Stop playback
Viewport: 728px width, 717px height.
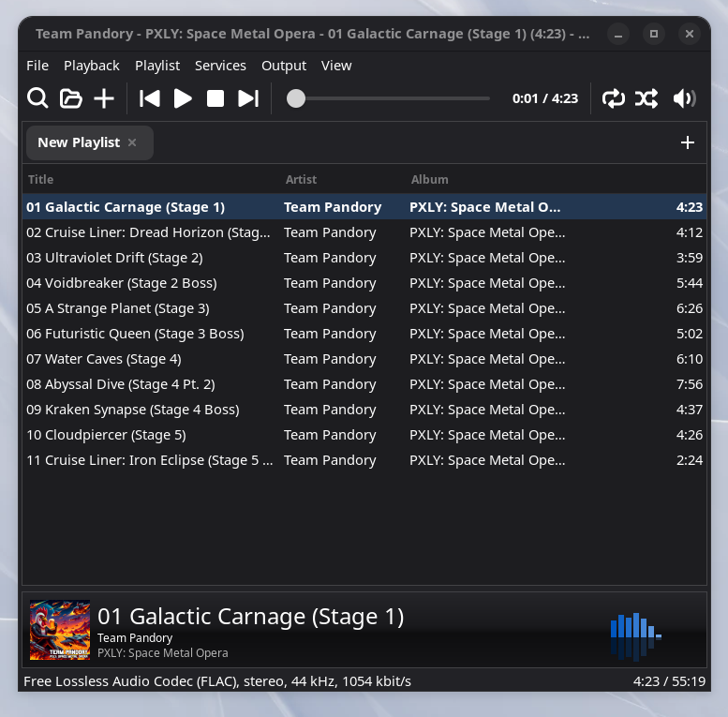215,98
